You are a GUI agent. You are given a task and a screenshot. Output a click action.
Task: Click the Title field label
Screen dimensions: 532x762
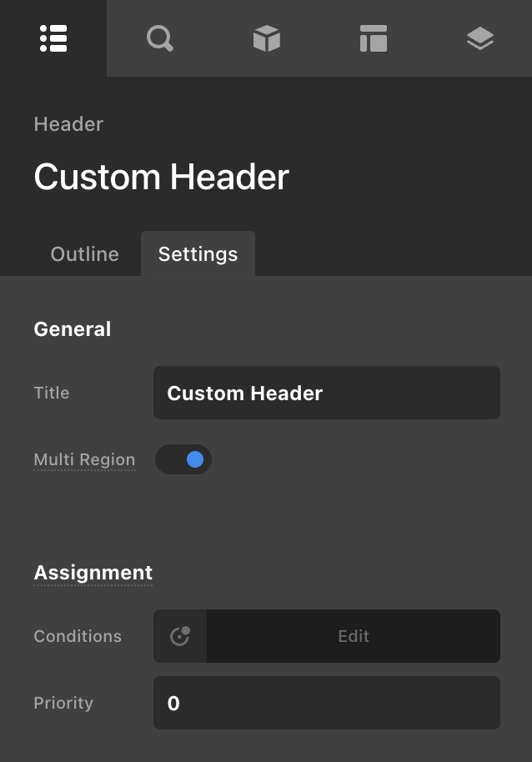[x=52, y=393]
